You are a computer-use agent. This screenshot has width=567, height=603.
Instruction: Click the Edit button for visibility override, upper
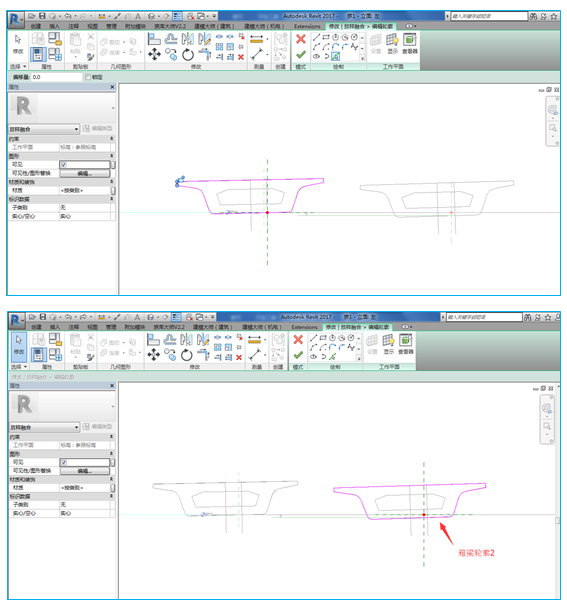(85, 173)
